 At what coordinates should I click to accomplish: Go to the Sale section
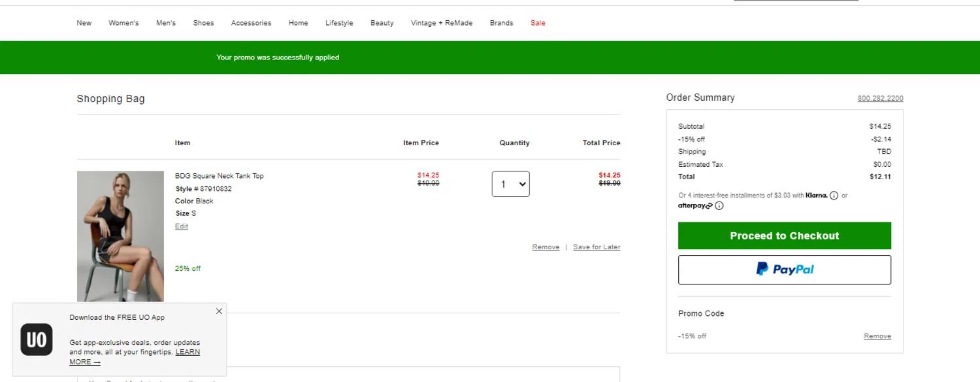coord(538,23)
